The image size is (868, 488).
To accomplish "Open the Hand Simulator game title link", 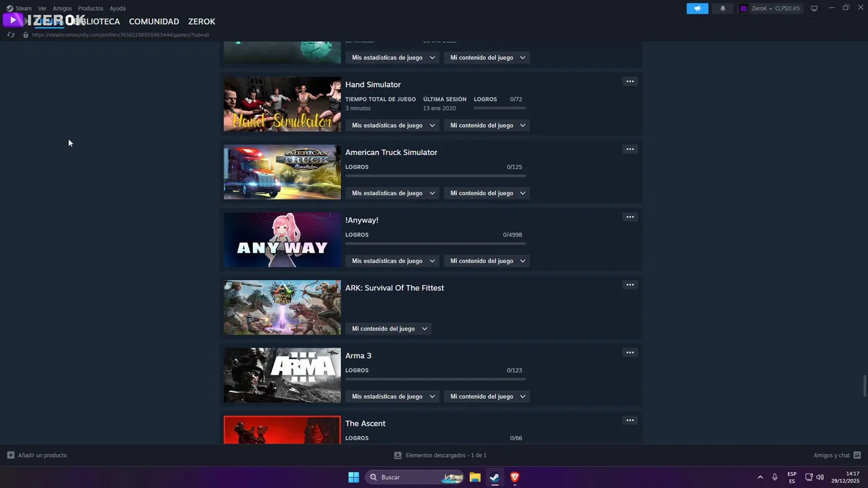I will coord(373,85).
